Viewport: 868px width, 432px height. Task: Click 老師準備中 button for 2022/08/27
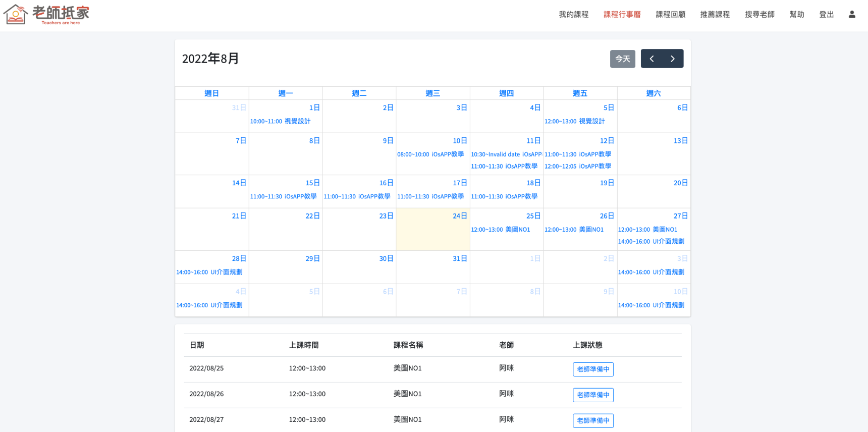coord(593,420)
